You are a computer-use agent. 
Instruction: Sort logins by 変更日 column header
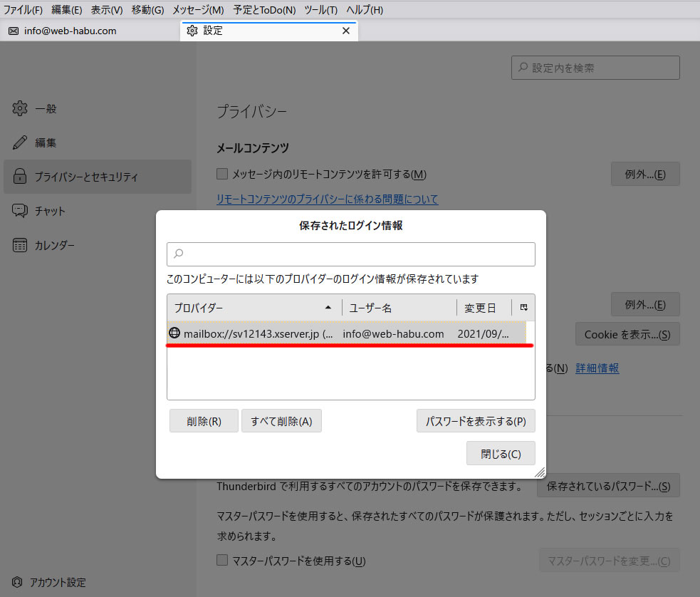pos(484,308)
